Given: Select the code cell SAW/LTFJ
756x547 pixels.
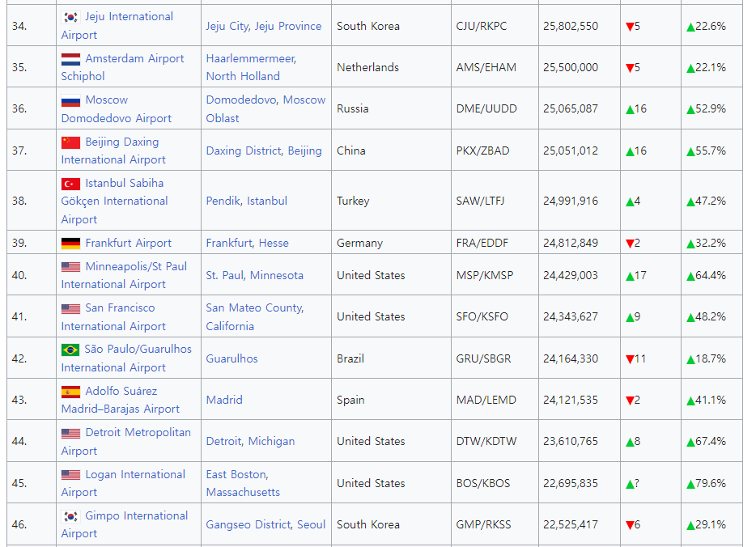Looking at the screenshot, I should [x=480, y=201].
